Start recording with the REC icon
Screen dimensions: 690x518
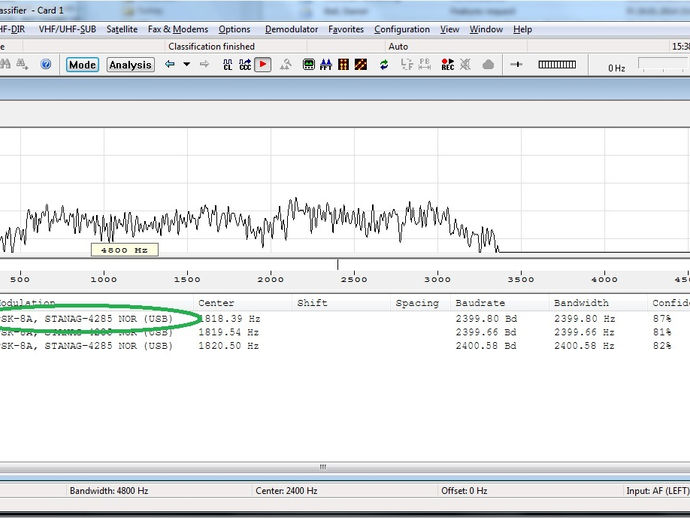pyautogui.click(x=448, y=65)
